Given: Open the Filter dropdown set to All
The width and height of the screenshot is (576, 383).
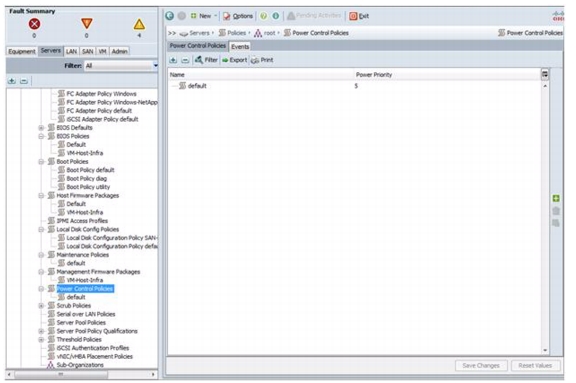Looking at the screenshot, I should tap(121, 66).
